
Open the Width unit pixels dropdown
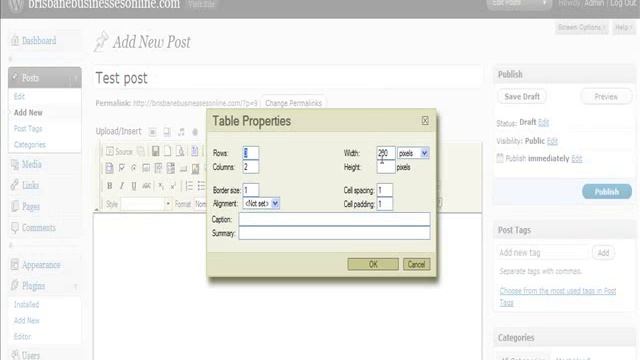point(413,153)
